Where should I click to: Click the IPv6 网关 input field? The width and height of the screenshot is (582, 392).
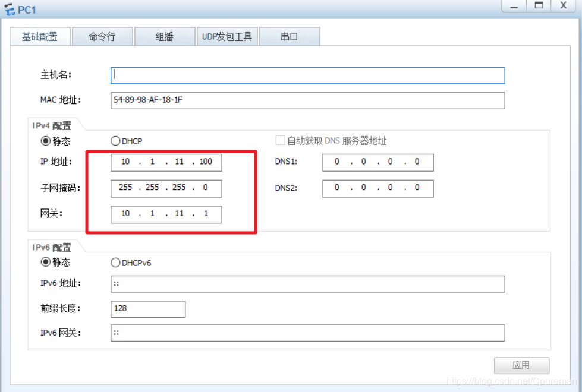coord(308,333)
